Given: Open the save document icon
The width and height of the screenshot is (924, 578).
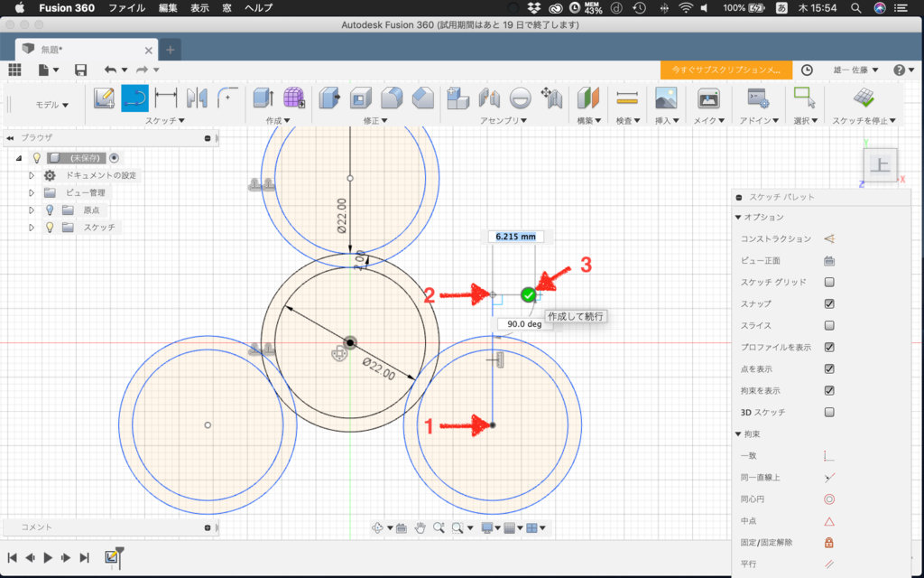Looking at the screenshot, I should click(80, 70).
